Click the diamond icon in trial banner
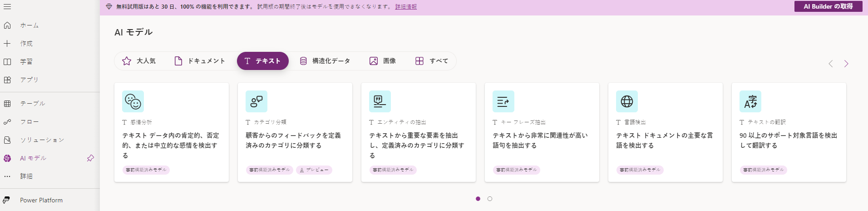868x211 pixels. 109,7
